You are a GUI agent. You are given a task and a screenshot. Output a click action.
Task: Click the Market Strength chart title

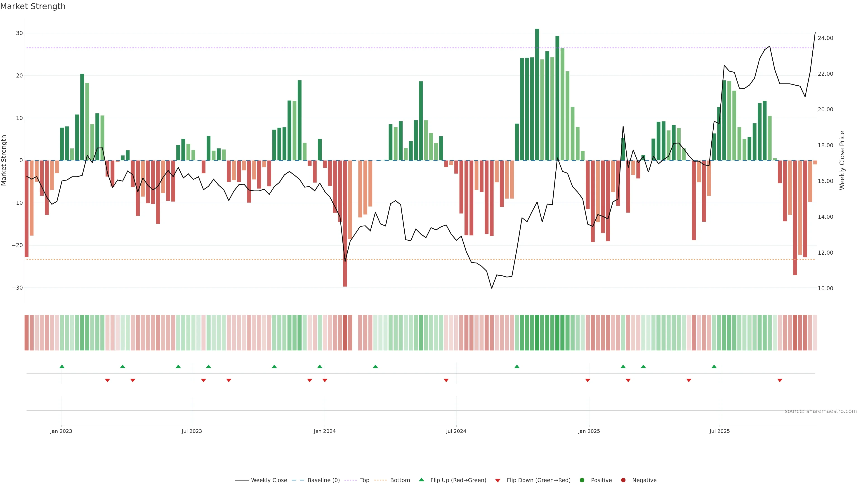point(33,6)
